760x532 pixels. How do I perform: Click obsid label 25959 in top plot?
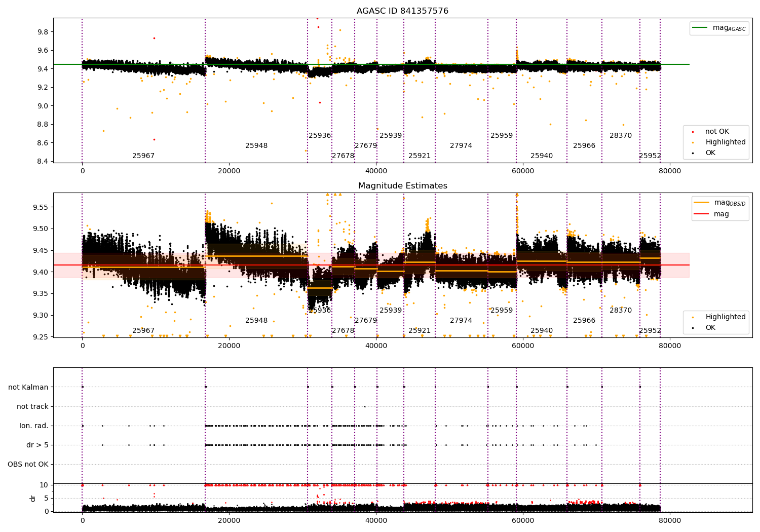coord(502,136)
